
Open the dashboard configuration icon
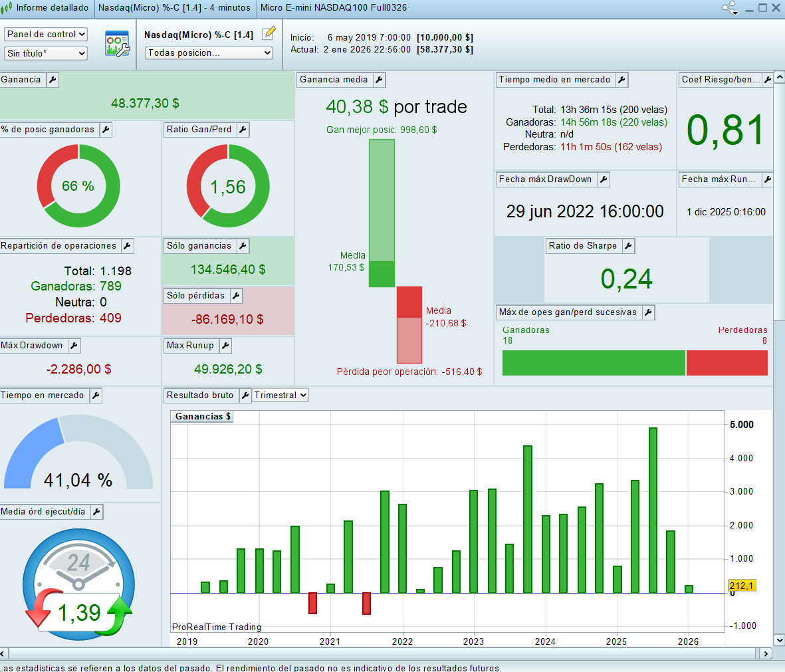point(118,44)
